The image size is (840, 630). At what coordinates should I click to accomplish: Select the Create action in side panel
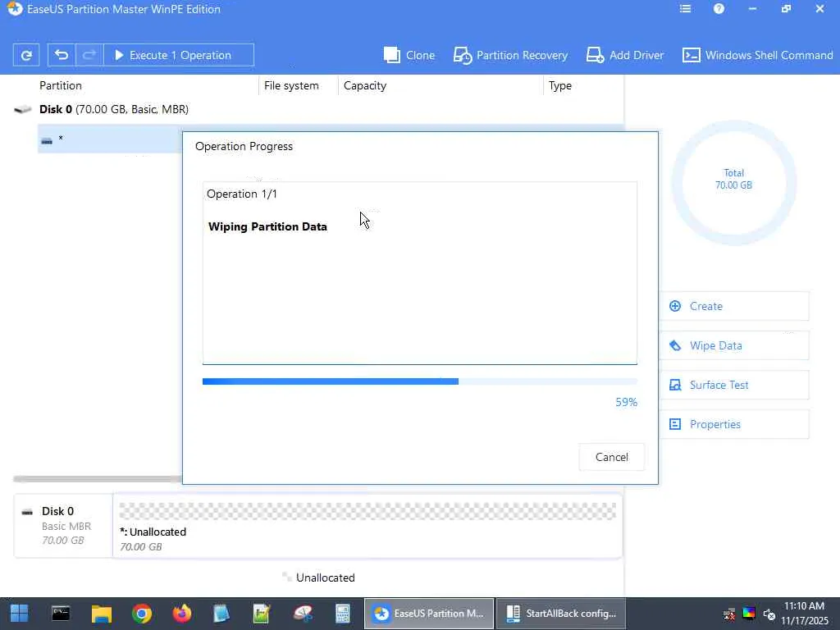[733, 306]
